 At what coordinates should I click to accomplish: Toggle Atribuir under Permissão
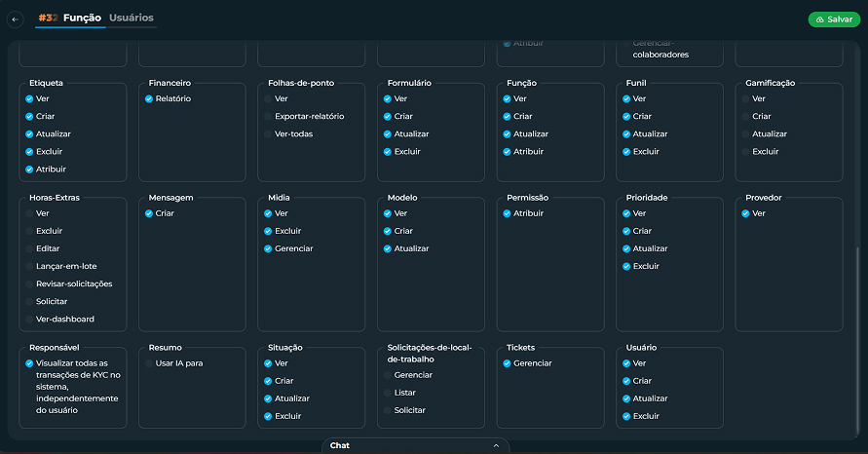click(507, 213)
